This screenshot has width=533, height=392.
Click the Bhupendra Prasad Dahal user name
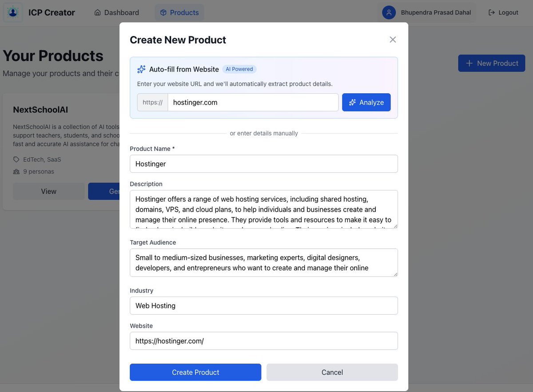[436, 12]
